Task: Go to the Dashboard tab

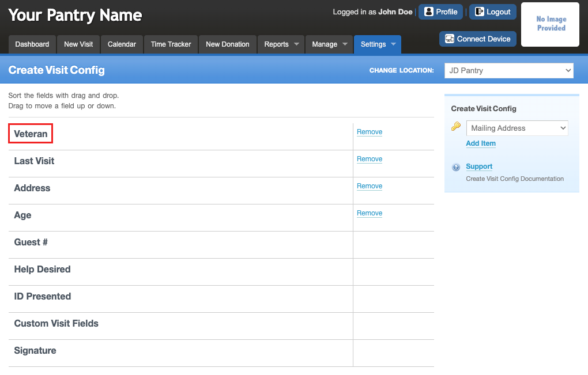Action: pos(32,44)
